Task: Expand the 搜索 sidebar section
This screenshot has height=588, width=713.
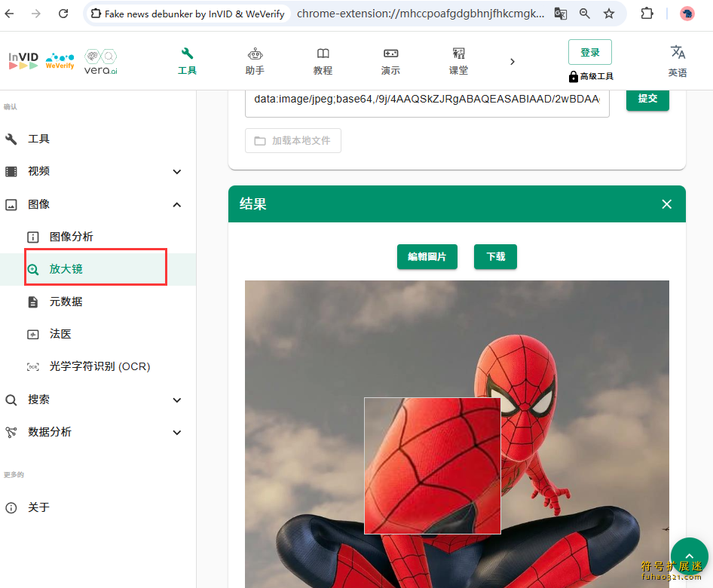Action: point(98,400)
